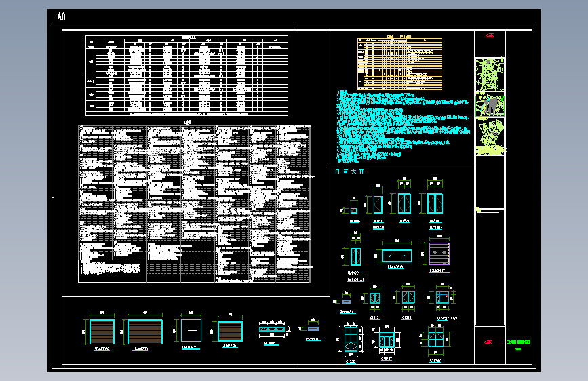
Task: Click the middle site plan thumbnail with gray buildings
Action: coord(490,106)
